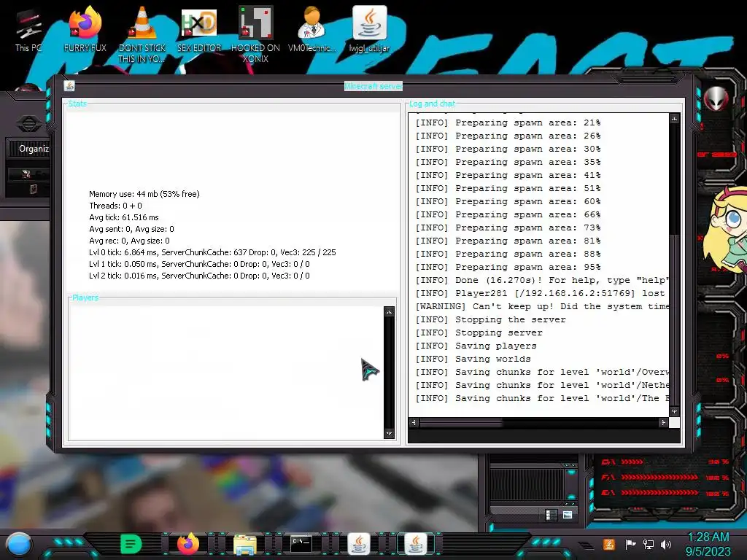The height and width of the screenshot is (560, 747).
Task: Click the Stopping the server log line
Action: click(x=490, y=319)
